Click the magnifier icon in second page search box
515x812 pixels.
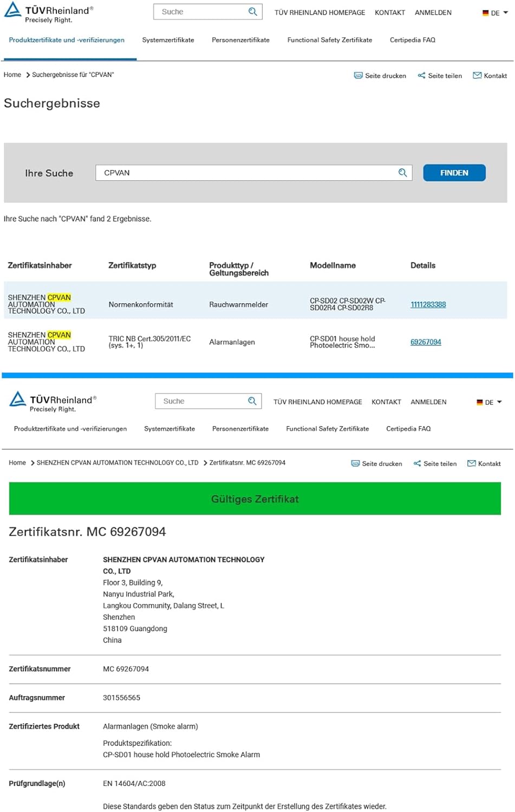(252, 401)
